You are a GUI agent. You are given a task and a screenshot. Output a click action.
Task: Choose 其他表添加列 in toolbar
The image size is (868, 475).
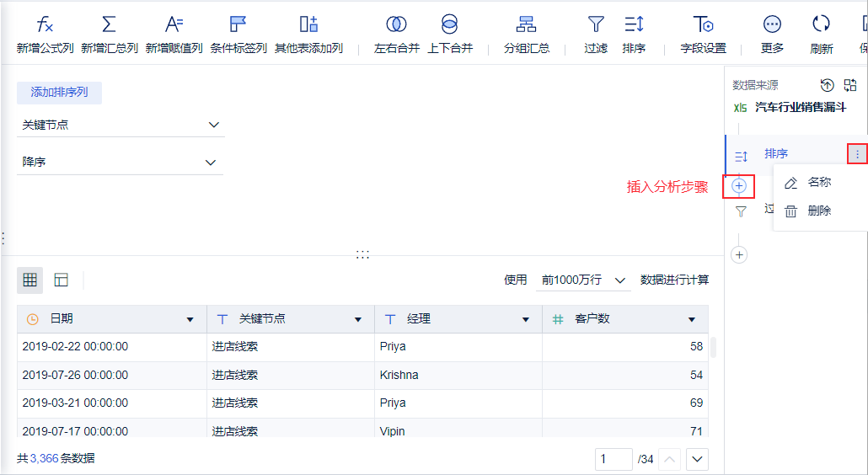click(x=308, y=34)
